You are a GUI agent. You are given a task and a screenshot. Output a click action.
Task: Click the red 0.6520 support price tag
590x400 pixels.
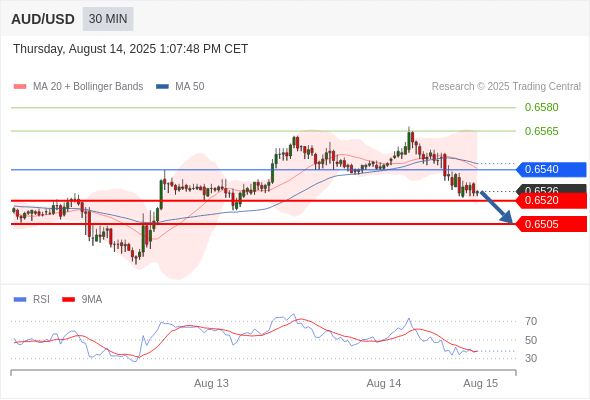[551, 200]
